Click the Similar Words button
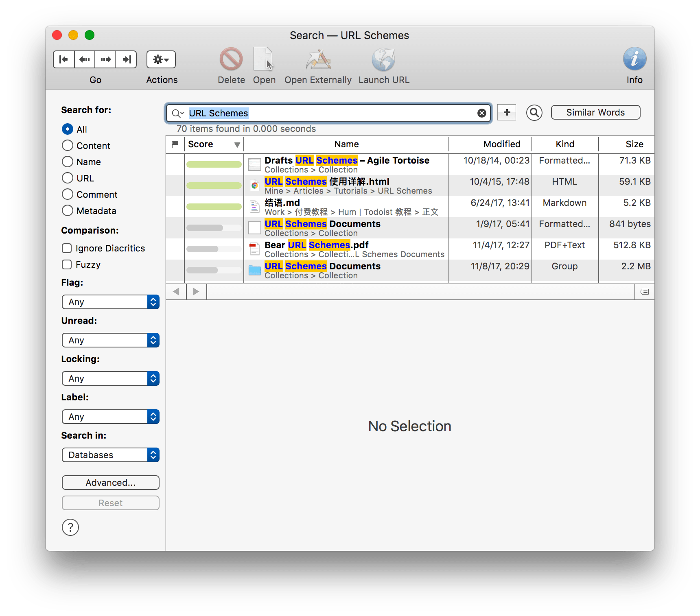 [595, 113]
